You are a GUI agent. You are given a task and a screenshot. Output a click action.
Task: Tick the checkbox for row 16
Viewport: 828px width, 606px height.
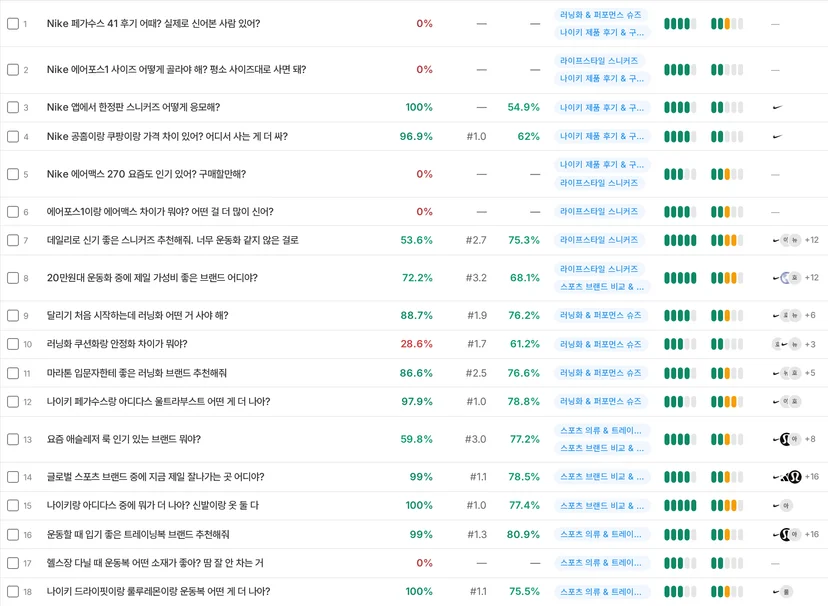pyautogui.click(x=13, y=535)
